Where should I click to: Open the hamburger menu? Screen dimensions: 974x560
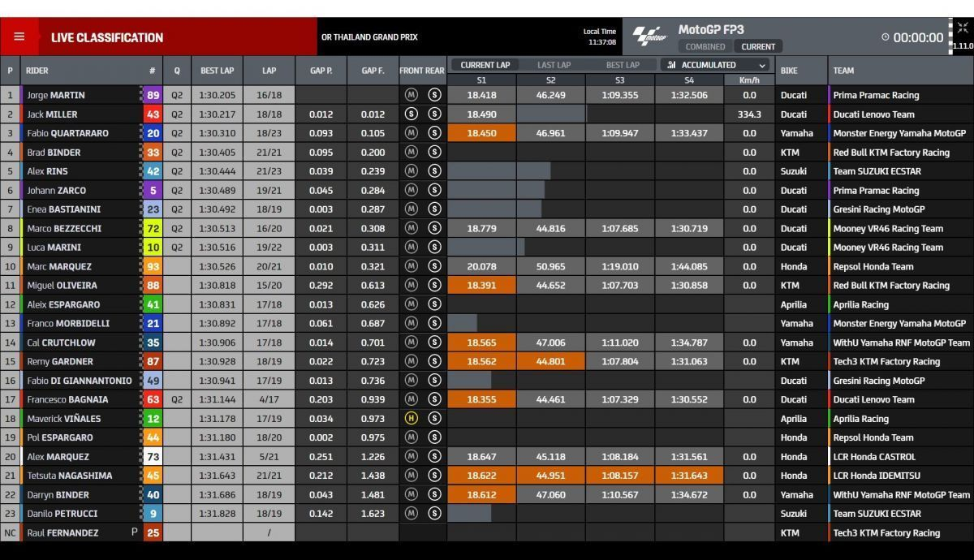19,37
